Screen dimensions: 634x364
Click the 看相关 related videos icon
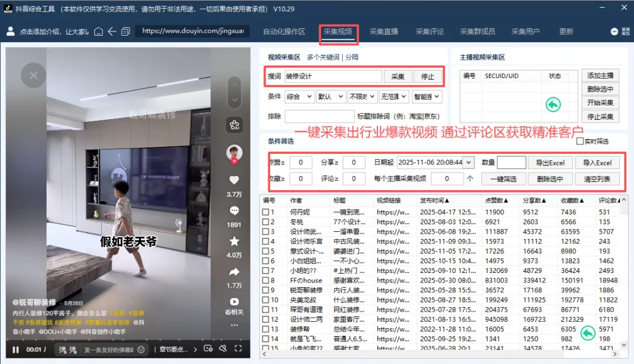235,304
